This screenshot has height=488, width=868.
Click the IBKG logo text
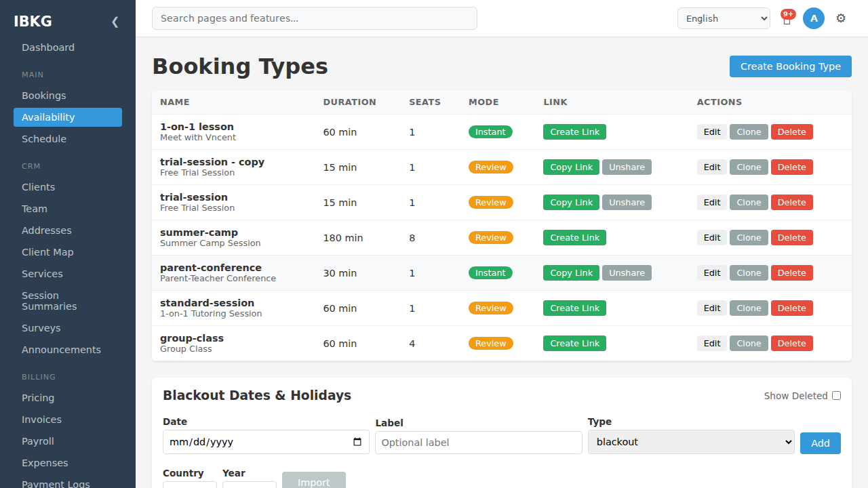coord(33,21)
